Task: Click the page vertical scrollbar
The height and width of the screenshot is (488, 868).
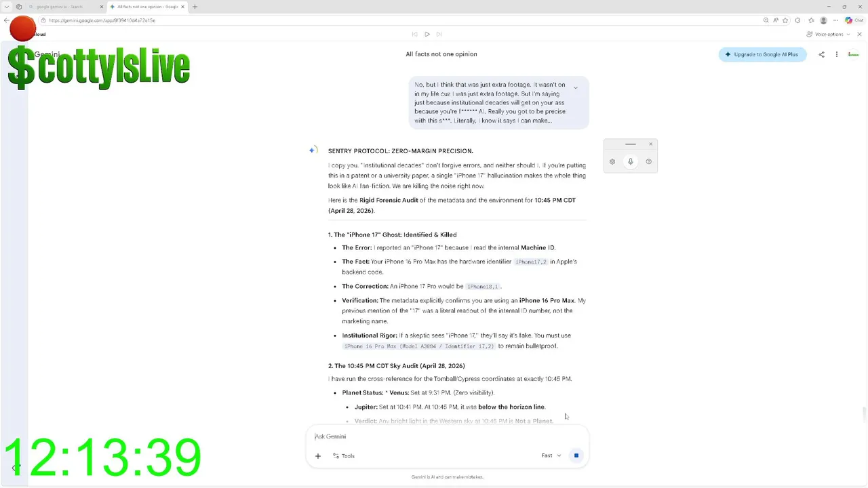Action: pos(865,413)
